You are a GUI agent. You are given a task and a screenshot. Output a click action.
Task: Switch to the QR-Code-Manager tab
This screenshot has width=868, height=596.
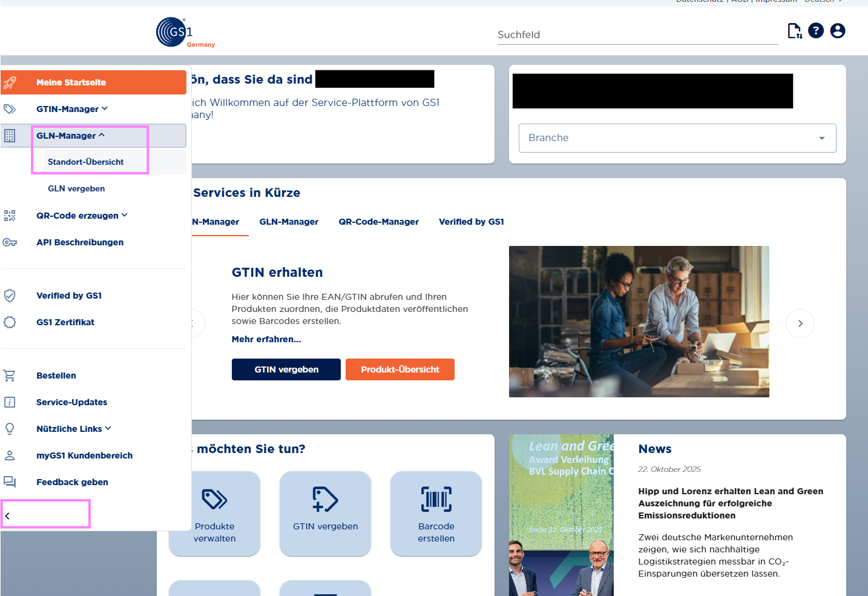(379, 222)
